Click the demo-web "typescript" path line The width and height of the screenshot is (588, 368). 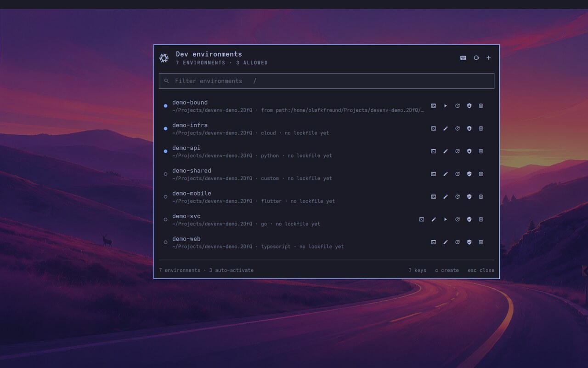click(x=258, y=247)
